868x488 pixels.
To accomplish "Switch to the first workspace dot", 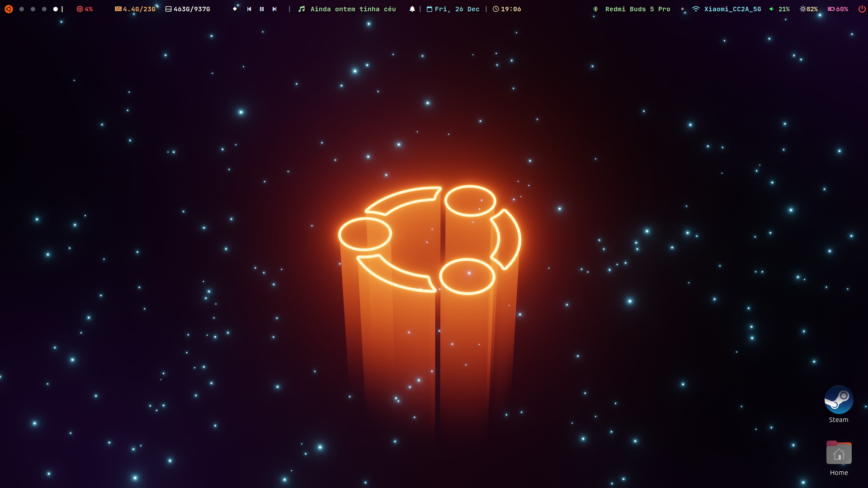I will (x=22, y=9).
